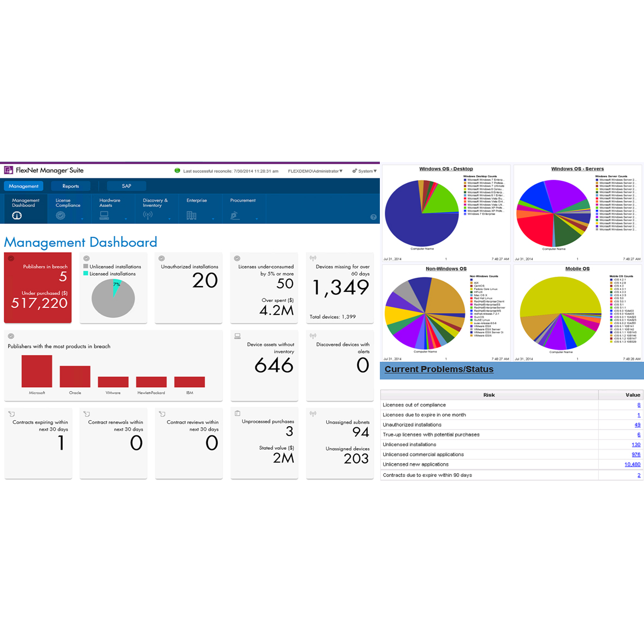Switch to the Reports tab
The height and width of the screenshot is (644, 644).
coord(70,186)
